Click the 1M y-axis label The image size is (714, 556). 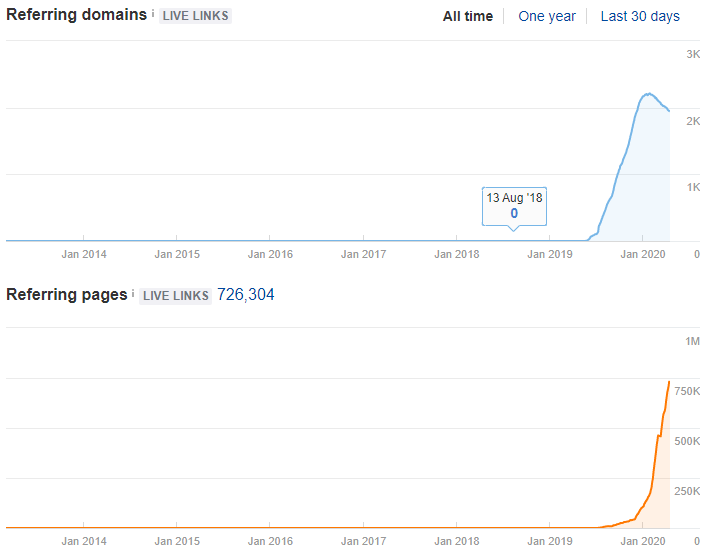pos(692,342)
